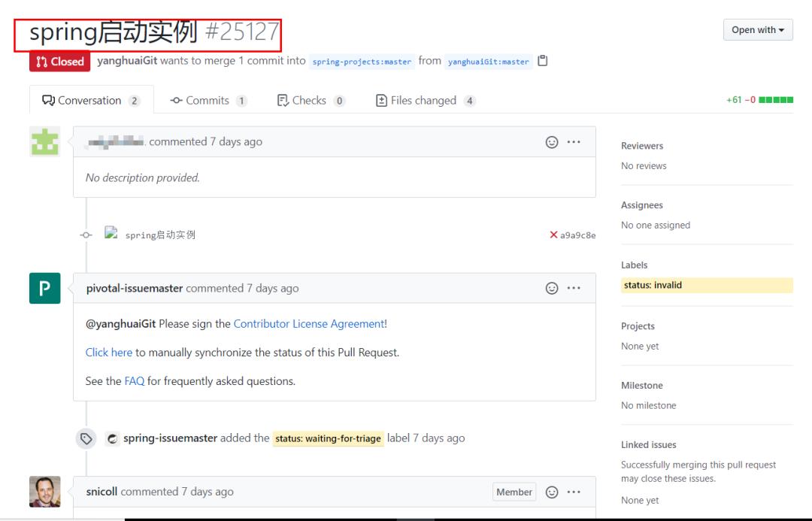
Task: Click the Closed status badge
Action: pyautogui.click(x=59, y=62)
